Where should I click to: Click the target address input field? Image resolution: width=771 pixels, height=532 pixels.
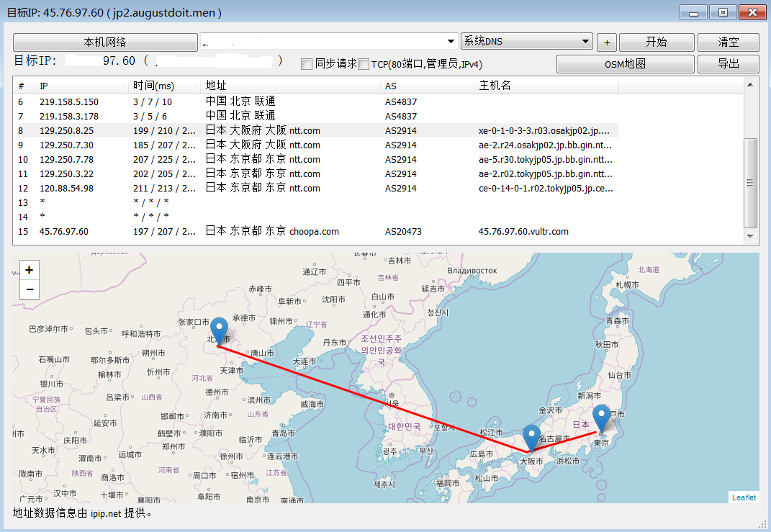coord(323,42)
